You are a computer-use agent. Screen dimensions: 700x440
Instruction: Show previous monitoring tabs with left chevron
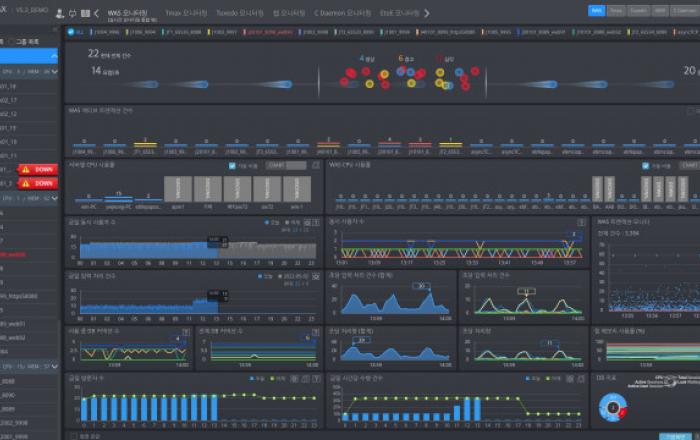[x=96, y=14]
